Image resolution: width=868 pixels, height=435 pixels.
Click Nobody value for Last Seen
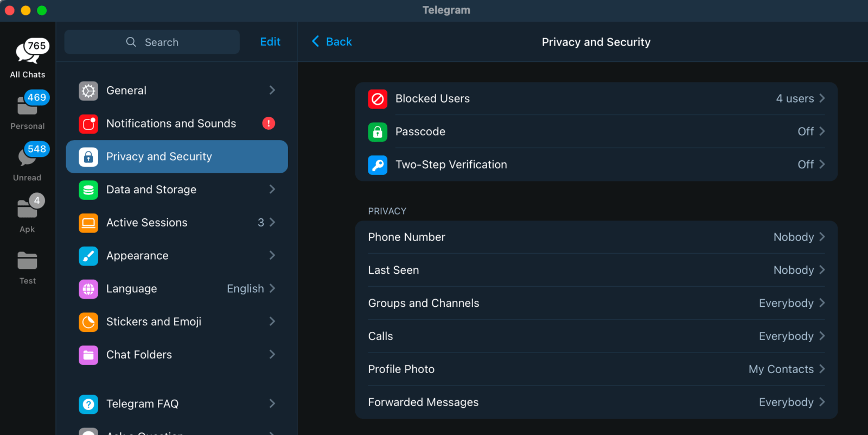794,270
